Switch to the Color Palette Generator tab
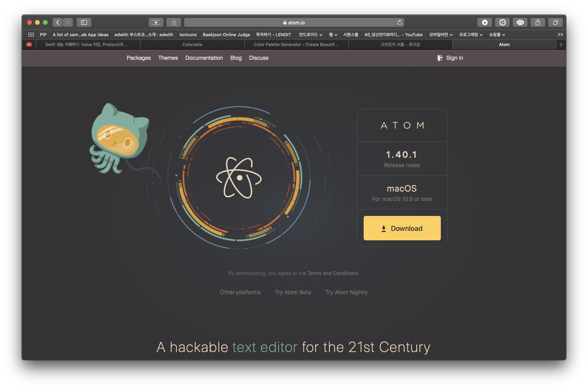Image resolution: width=588 pixels, height=389 pixels. pyautogui.click(x=296, y=44)
